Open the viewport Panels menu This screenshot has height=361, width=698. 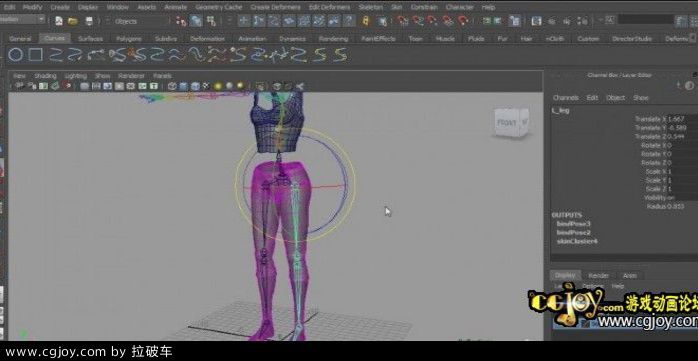pos(162,76)
